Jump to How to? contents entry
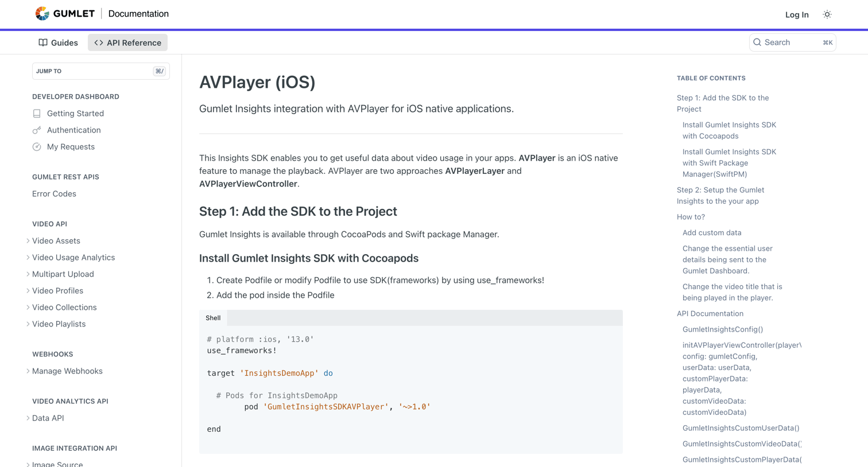Image resolution: width=868 pixels, height=467 pixels. click(x=691, y=217)
